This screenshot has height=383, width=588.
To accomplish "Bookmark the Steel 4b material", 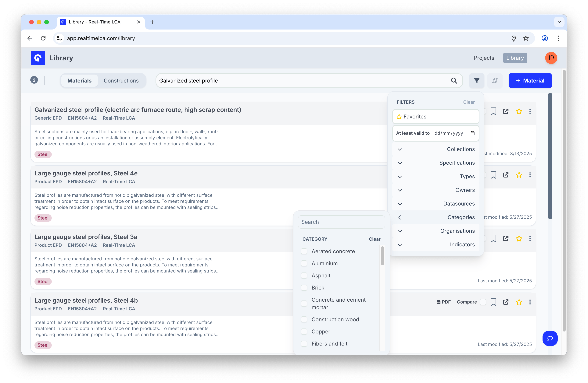I will (x=493, y=302).
